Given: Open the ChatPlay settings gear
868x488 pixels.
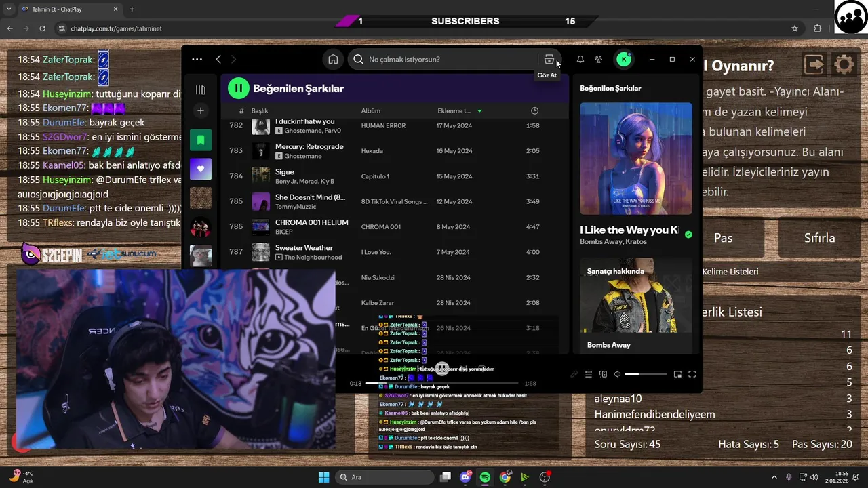Looking at the screenshot, I should point(844,65).
